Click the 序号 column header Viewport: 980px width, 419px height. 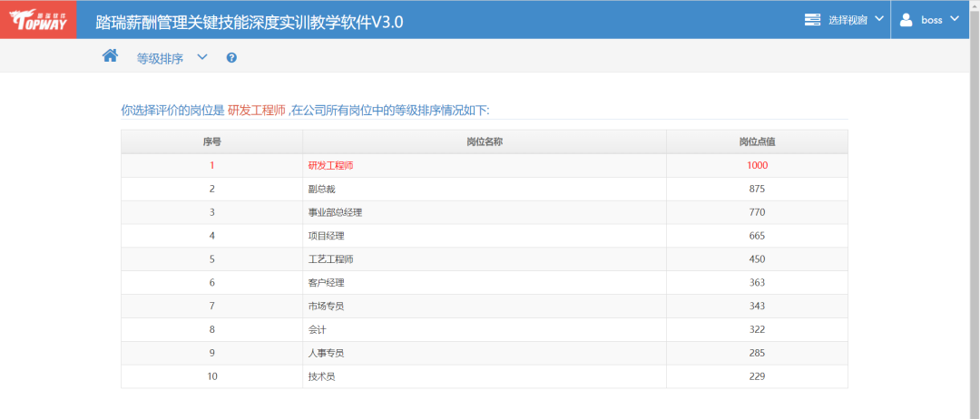coord(212,141)
